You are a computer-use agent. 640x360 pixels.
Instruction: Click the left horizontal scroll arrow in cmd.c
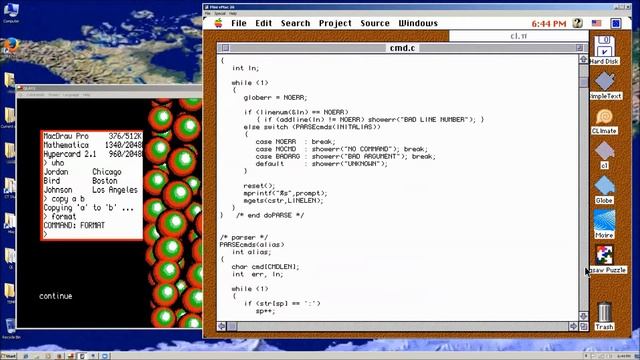pyautogui.click(x=222, y=326)
